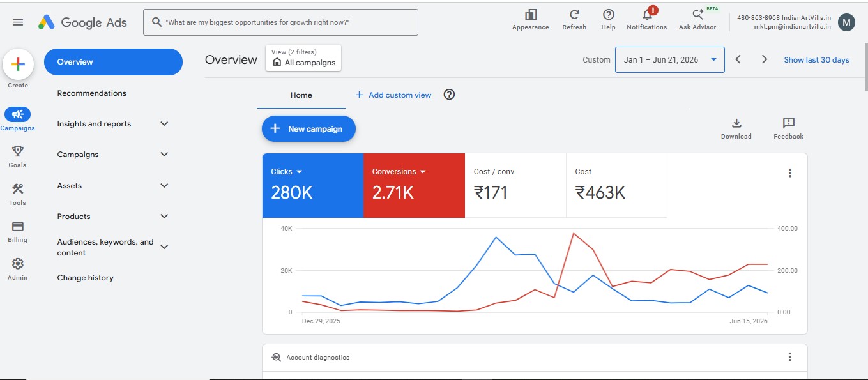Click the search magnifier icon
This screenshot has width=868, height=380.
point(156,22)
